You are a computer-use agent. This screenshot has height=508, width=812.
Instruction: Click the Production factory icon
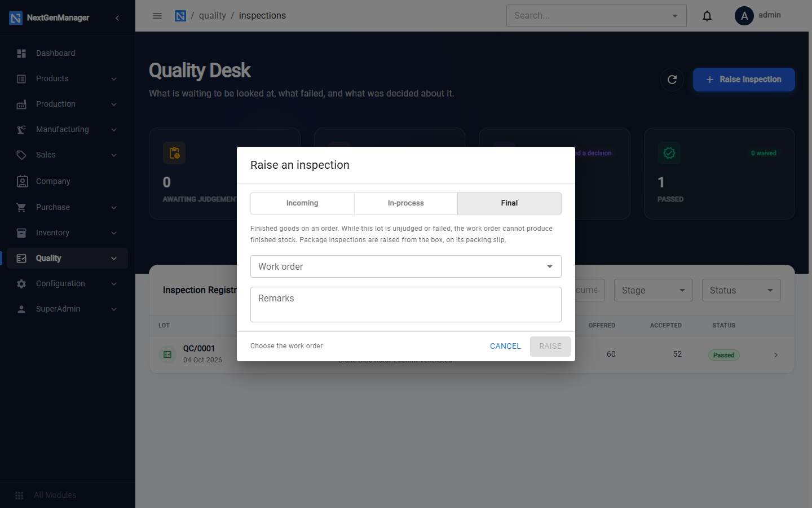coord(21,104)
